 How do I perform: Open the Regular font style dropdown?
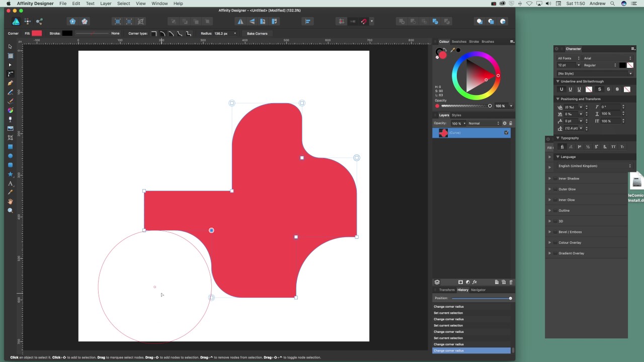(600, 65)
